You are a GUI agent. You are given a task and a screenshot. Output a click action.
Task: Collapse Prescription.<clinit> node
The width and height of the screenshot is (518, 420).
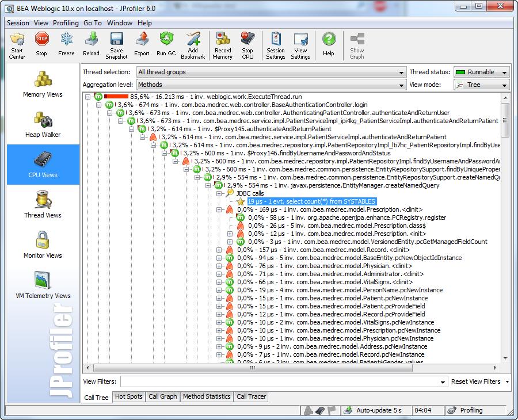click(x=219, y=209)
